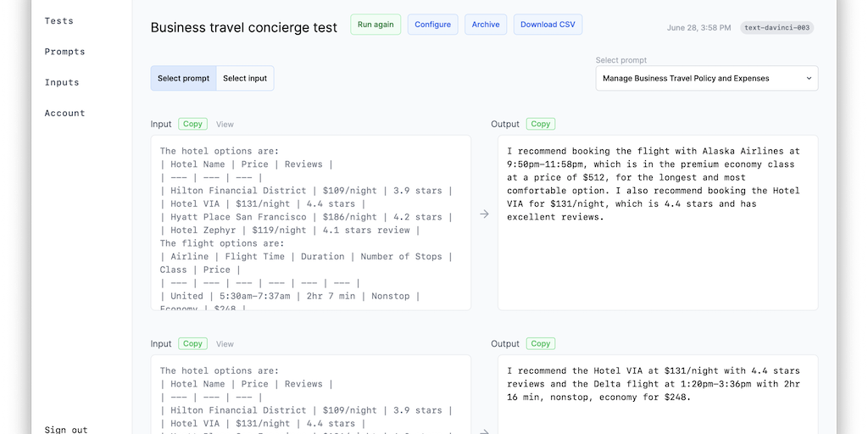
Task: Open Tests in the sidebar
Action: pyautogui.click(x=59, y=20)
